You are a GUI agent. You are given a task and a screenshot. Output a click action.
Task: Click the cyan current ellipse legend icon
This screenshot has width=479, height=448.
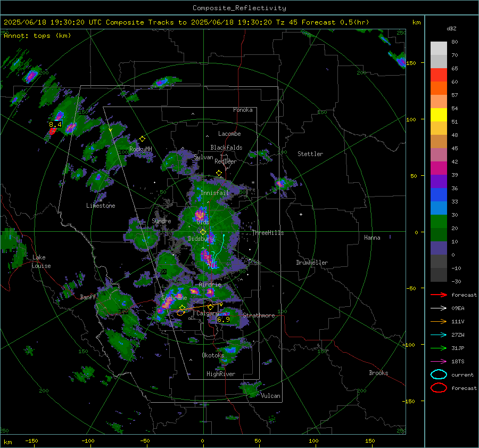tap(439, 374)
